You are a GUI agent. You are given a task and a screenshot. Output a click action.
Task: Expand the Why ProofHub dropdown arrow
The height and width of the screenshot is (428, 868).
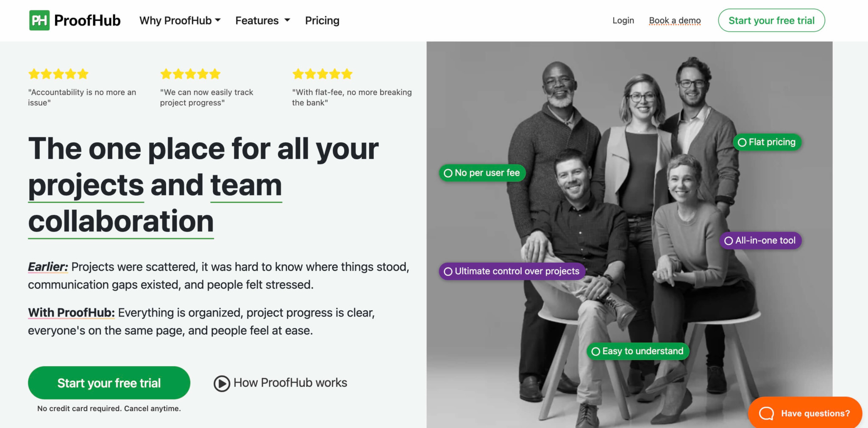click(x=218, y=20)
